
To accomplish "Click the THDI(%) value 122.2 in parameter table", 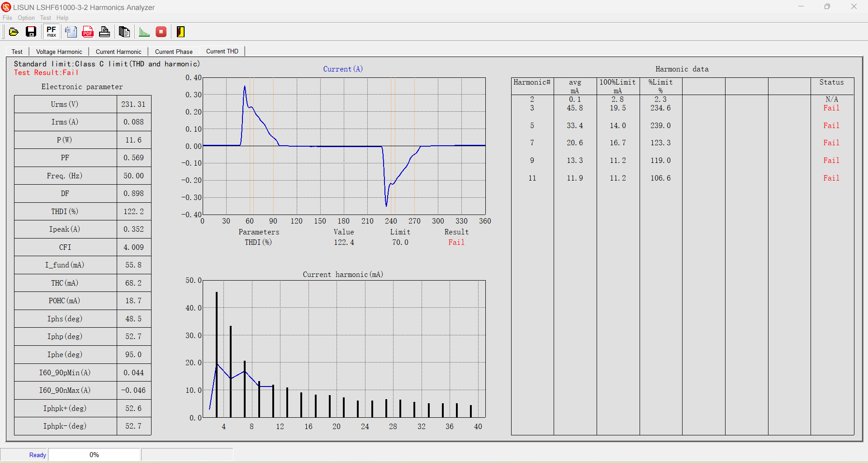I will click(133, 211).
